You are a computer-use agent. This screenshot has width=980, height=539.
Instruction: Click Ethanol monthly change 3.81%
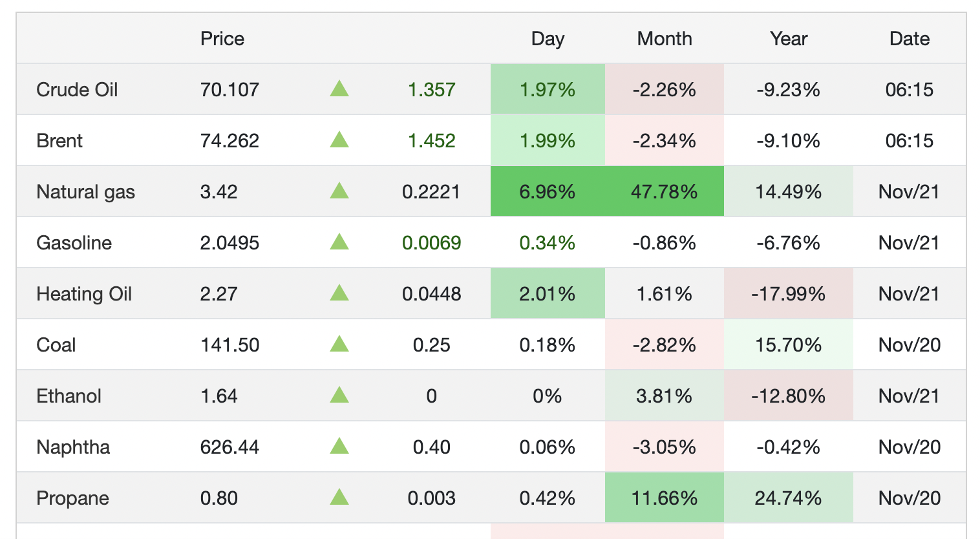(665, 396)
